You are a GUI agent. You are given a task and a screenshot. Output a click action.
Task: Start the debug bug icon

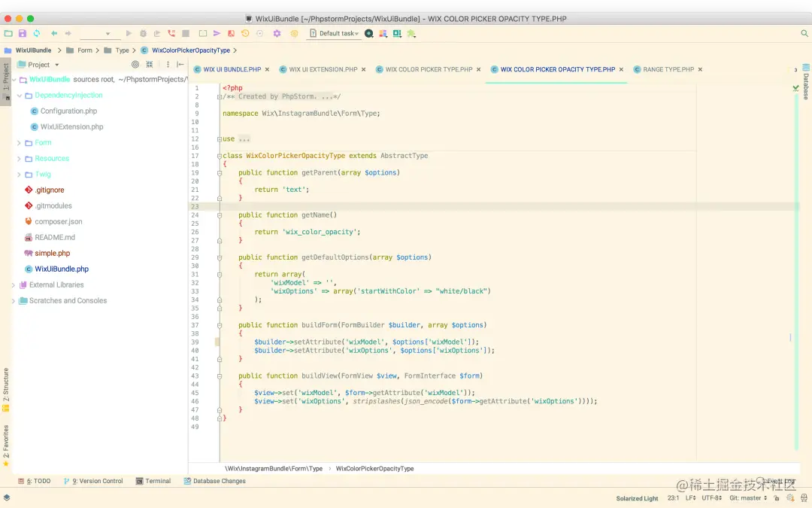point(144,33)
